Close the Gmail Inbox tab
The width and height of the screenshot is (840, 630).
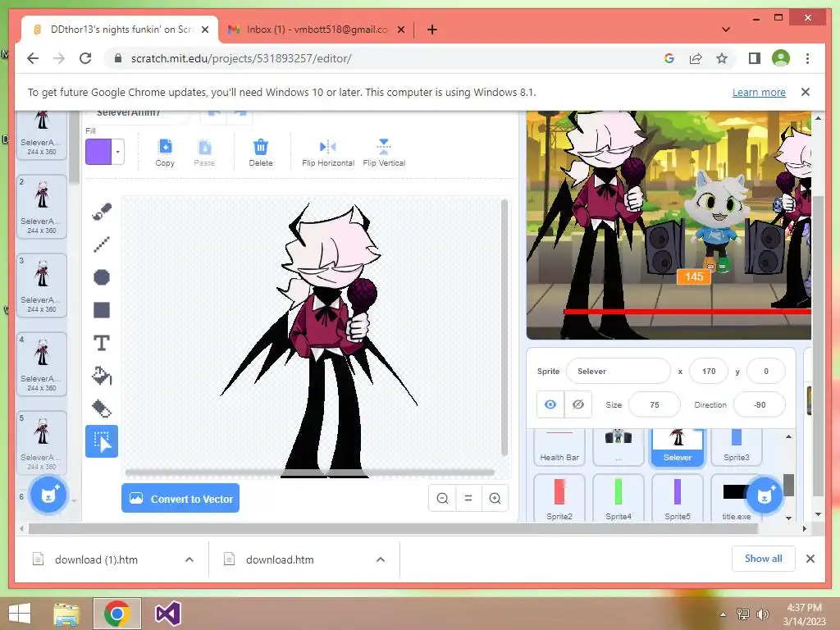point(401,30)
